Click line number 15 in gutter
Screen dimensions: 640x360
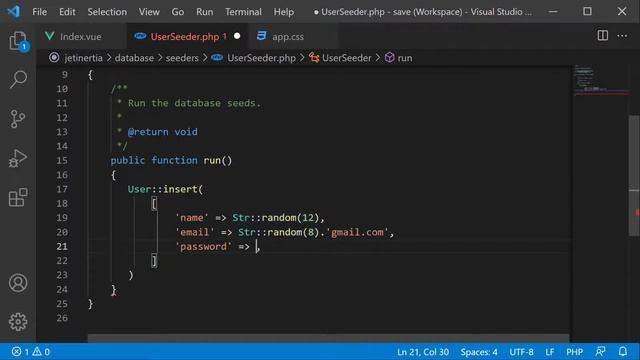click(x=62, y=160)
